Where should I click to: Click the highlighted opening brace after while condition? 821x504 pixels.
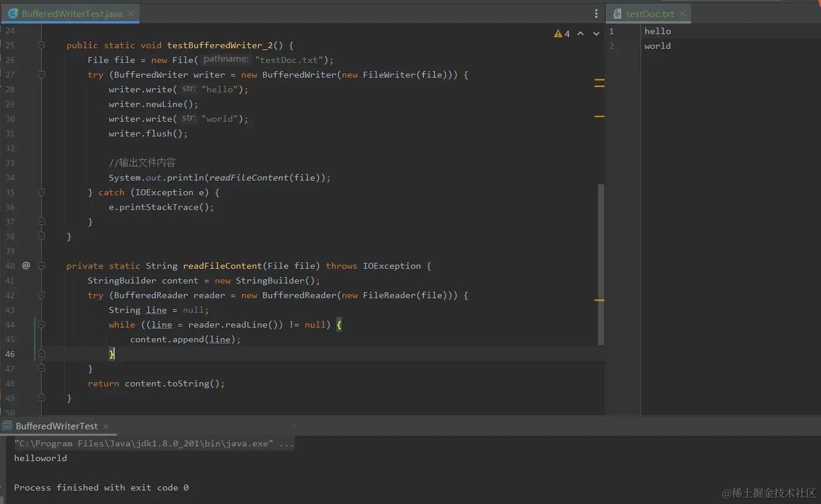339,325
